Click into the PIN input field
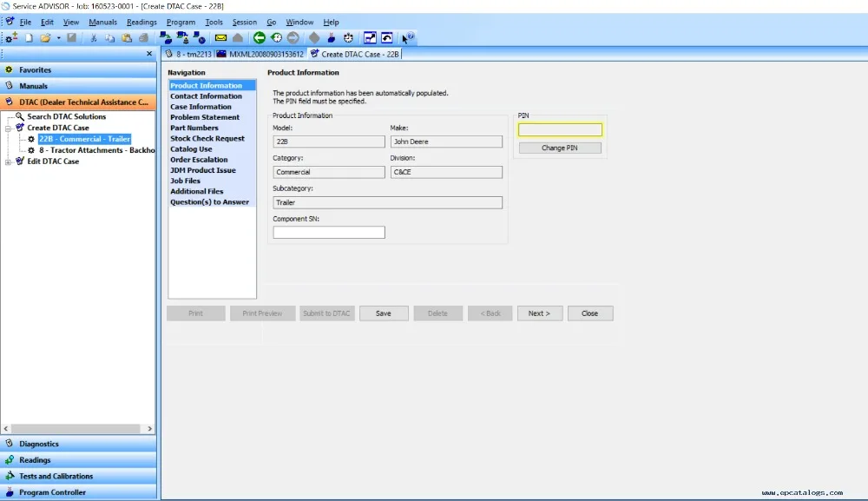Viewport: 868px width, 501px height. point(560,130)
